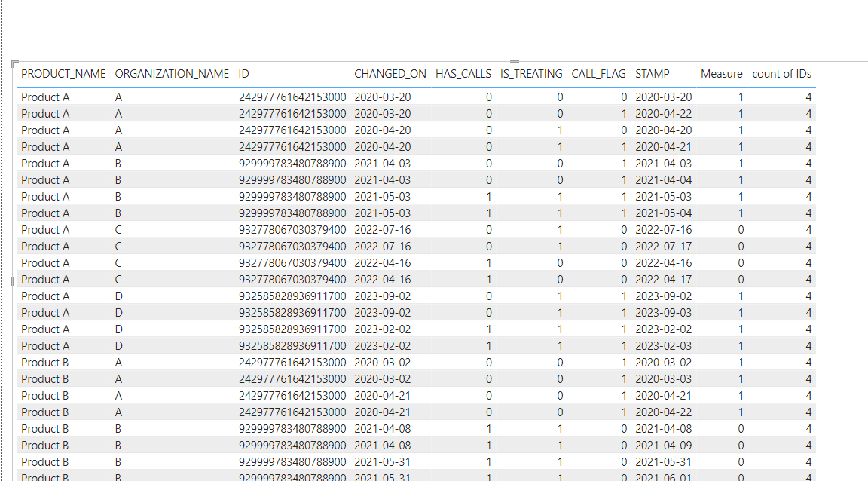The image size is (868, 481).
Task: Select 'Product A' in row stamped 2021-05-04
Action: (45, 213)
